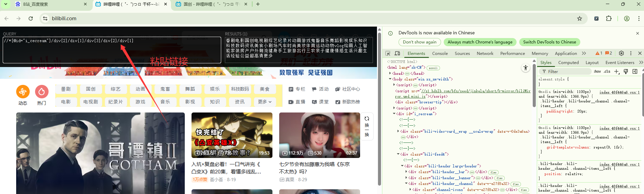Open the 直播 live link

pos(297,102)
